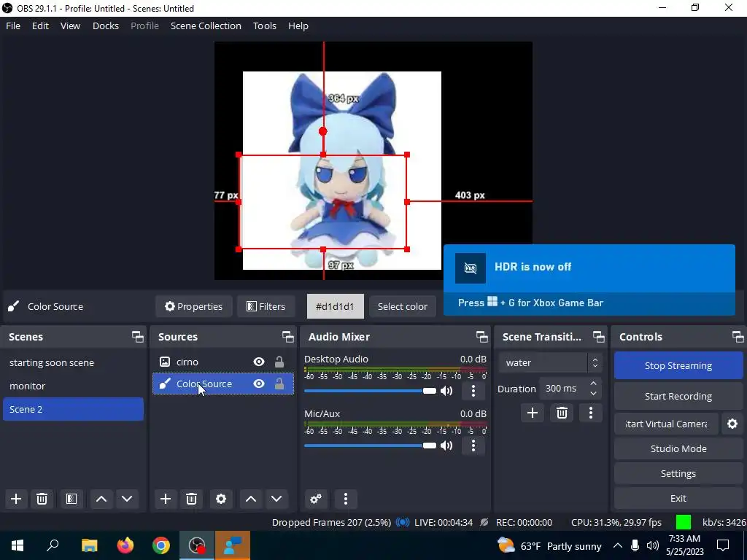This screenshot has height=560, width=747.
Task: Remove selected scene with trash icon
Action: pos(42,499)
